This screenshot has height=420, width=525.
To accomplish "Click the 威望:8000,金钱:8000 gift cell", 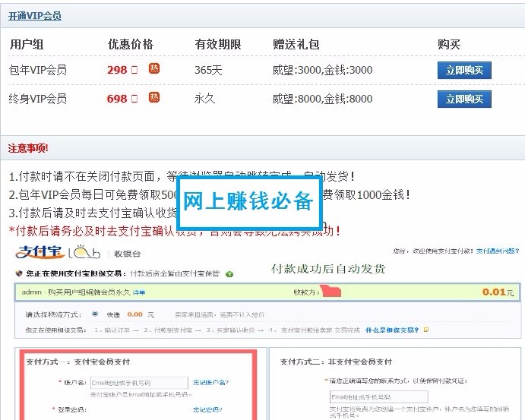I will tap(322, 99).
